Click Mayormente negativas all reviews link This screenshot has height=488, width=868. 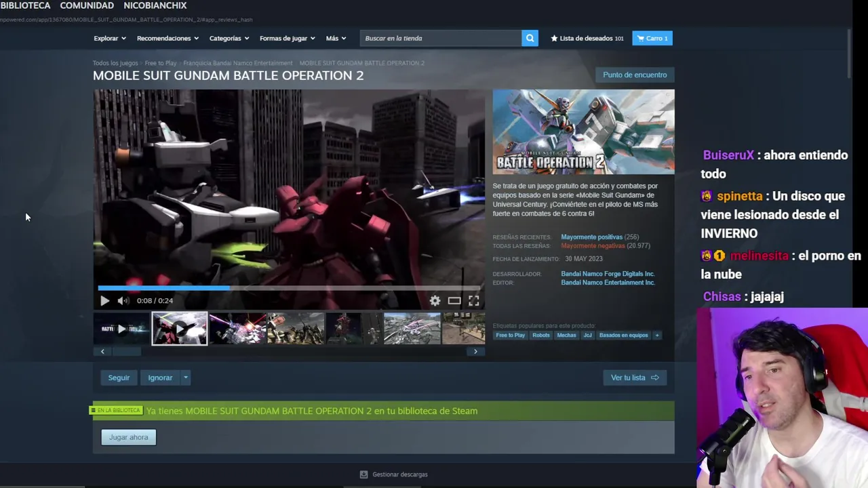point(593,245)
